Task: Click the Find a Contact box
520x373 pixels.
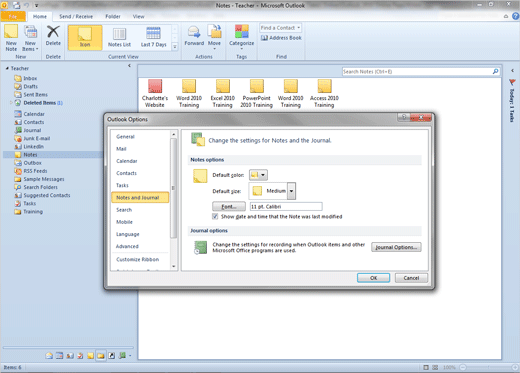Action: [x=281, y=28]
